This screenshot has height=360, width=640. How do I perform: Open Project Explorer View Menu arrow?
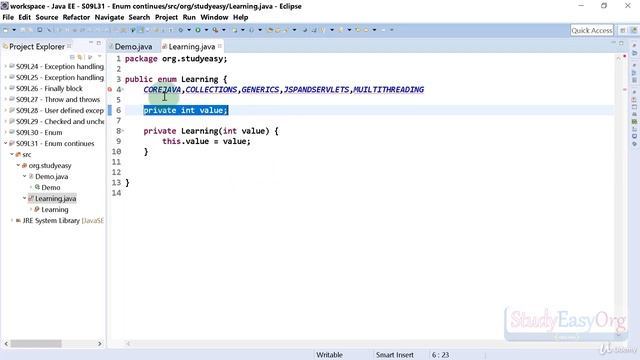[x=100, y=57]
